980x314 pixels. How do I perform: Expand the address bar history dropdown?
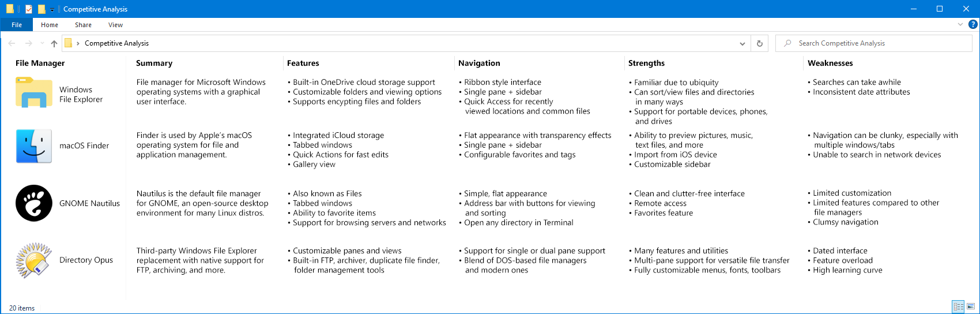pyautogui.click(x=742, y=43)
